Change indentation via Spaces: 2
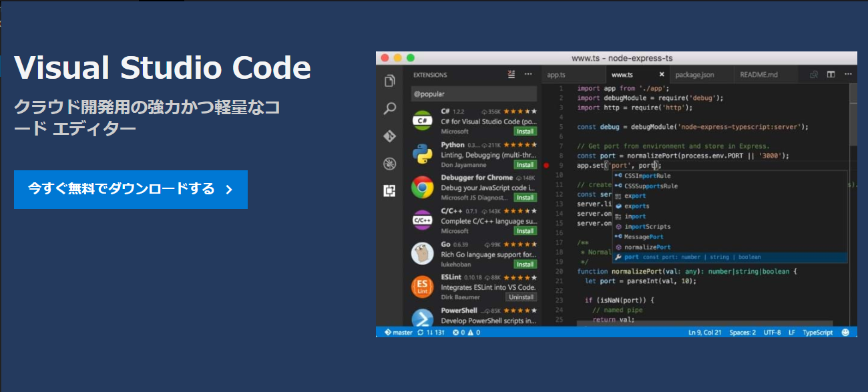 tap(742, 332)
